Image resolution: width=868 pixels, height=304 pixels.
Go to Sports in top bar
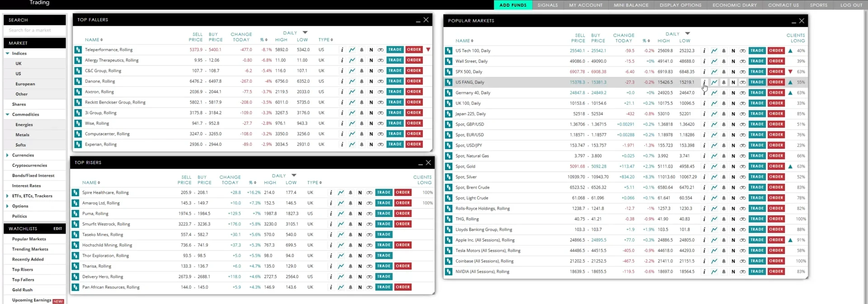819,5
